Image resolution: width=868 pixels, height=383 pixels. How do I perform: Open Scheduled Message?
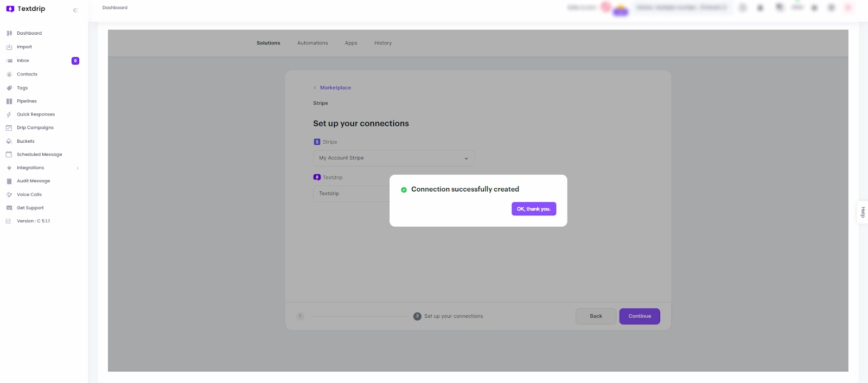pos(40,155)
